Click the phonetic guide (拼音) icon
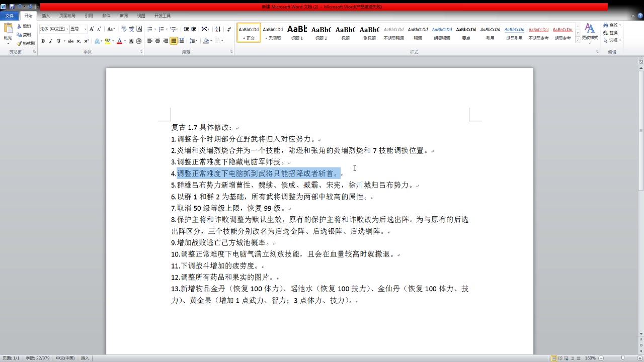This screenshot has width=644, height=362. [132, 29]
